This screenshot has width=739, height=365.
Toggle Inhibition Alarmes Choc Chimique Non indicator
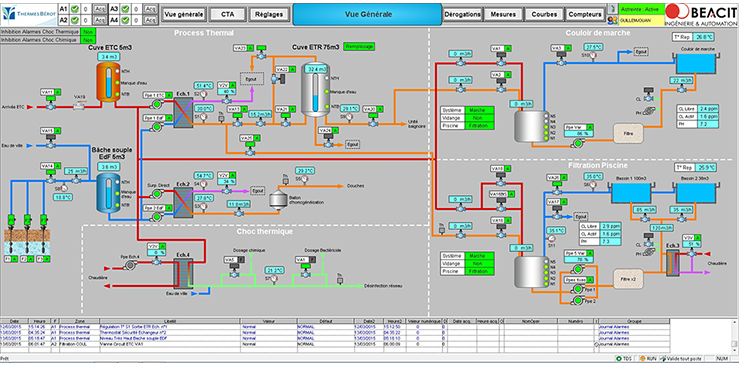click(87, 40)
